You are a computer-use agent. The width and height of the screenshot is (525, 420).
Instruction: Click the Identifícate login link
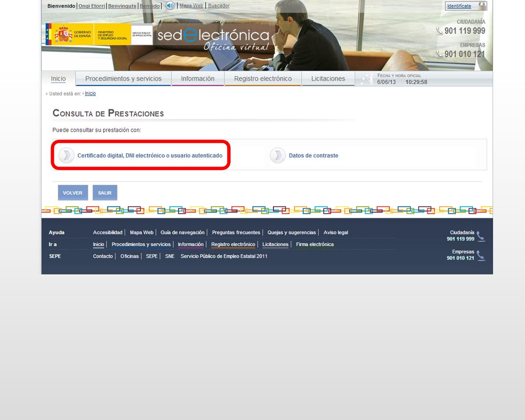(459, 6)
